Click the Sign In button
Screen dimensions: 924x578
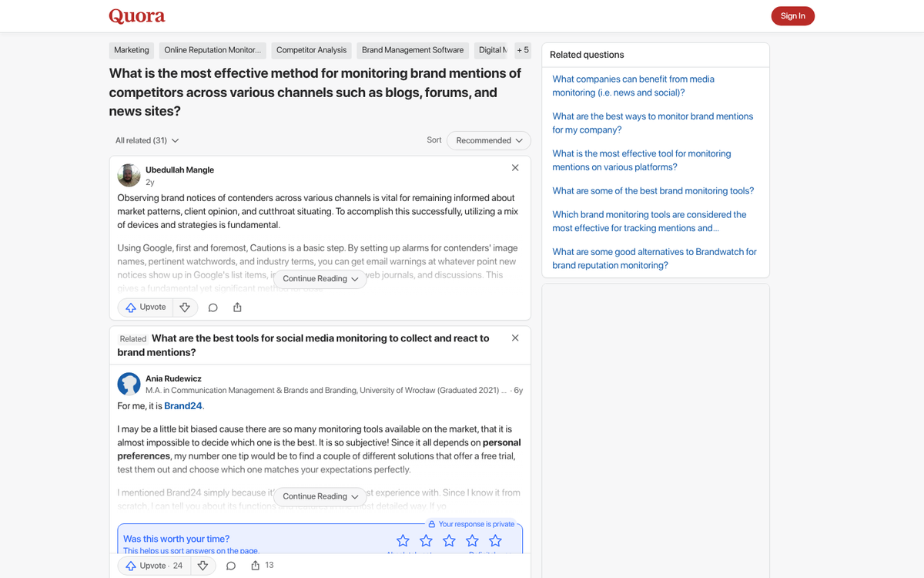coord(792,15)
